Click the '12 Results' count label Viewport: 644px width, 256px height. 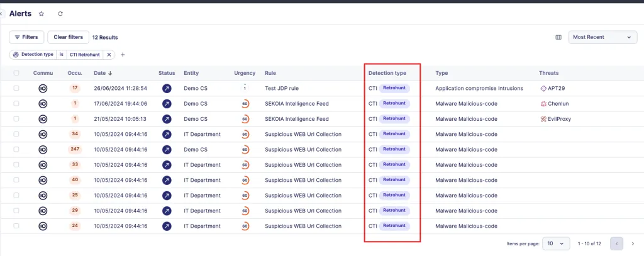[105, 37]
